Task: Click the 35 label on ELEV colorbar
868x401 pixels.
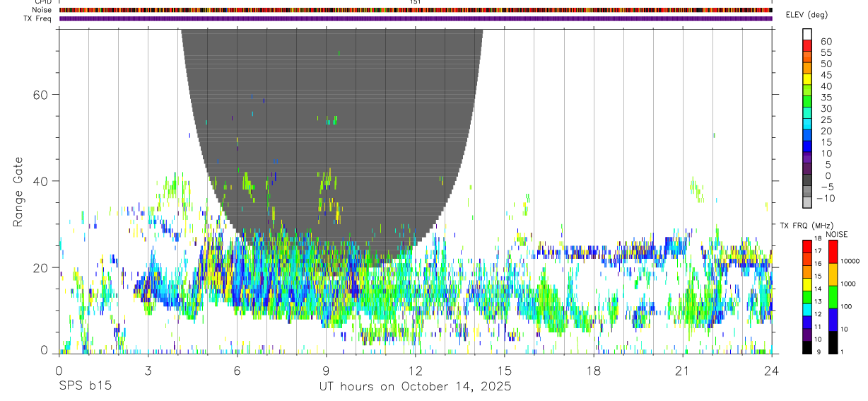Action: (x=826, y=98)
